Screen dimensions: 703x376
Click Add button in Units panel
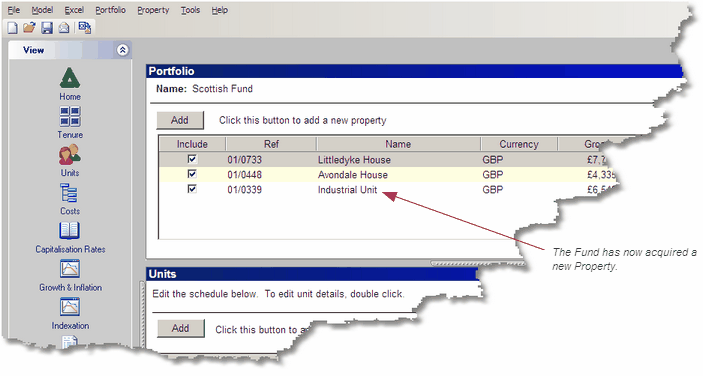(181, 328)
